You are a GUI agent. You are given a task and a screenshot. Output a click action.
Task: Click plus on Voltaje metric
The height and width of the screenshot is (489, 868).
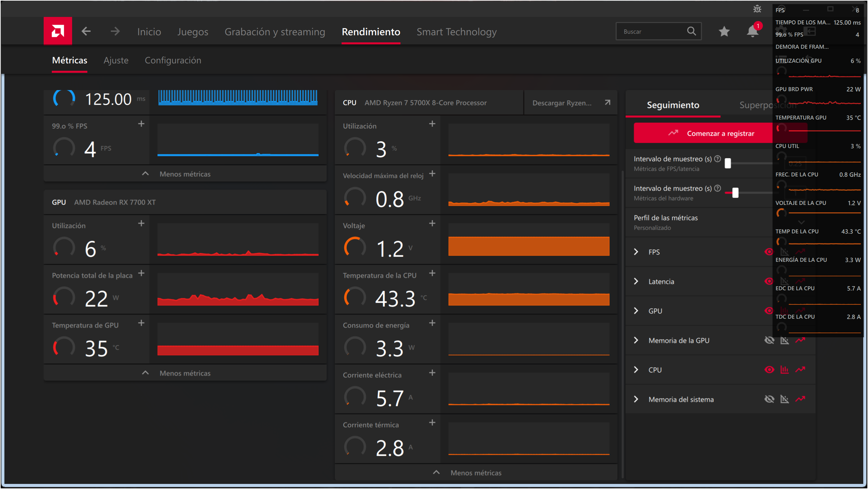point(432,224)
